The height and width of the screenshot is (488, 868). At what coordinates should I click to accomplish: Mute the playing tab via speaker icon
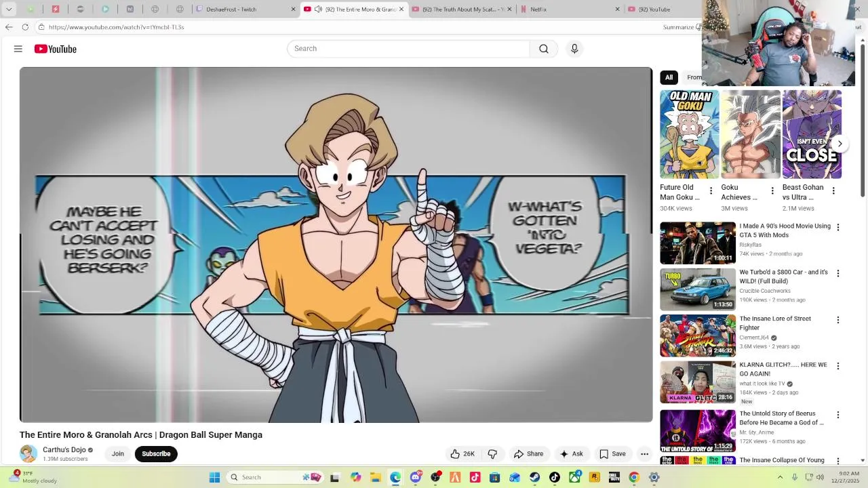[x=318, y=9]
